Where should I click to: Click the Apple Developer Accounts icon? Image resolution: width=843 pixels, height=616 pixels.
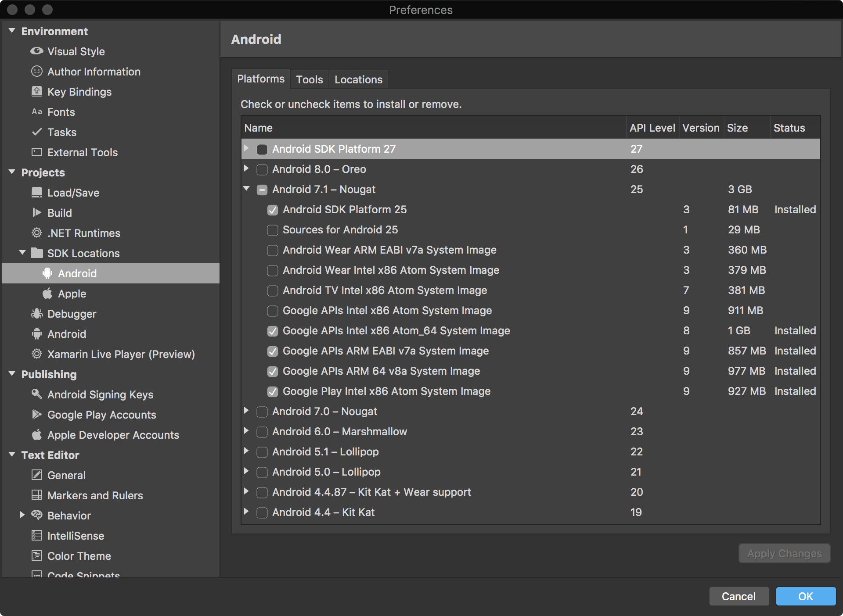pos(37,435)
